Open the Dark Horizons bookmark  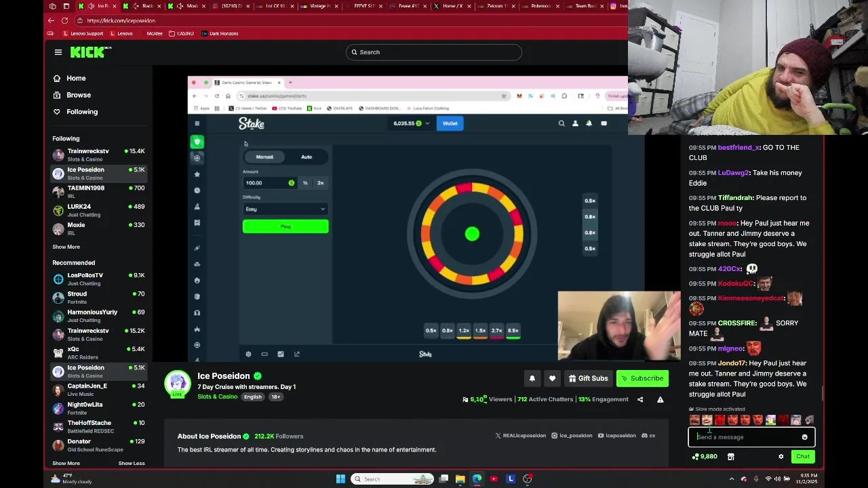coord(219,33)
